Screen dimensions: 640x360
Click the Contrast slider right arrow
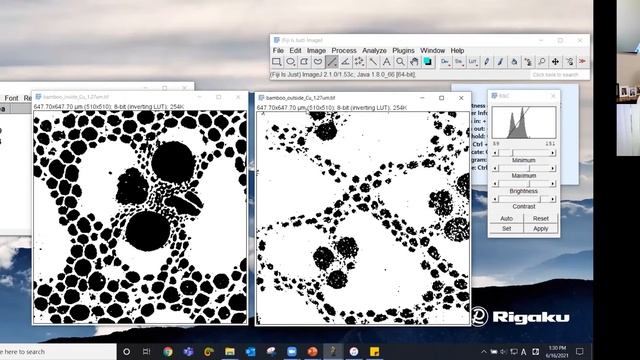553,199
